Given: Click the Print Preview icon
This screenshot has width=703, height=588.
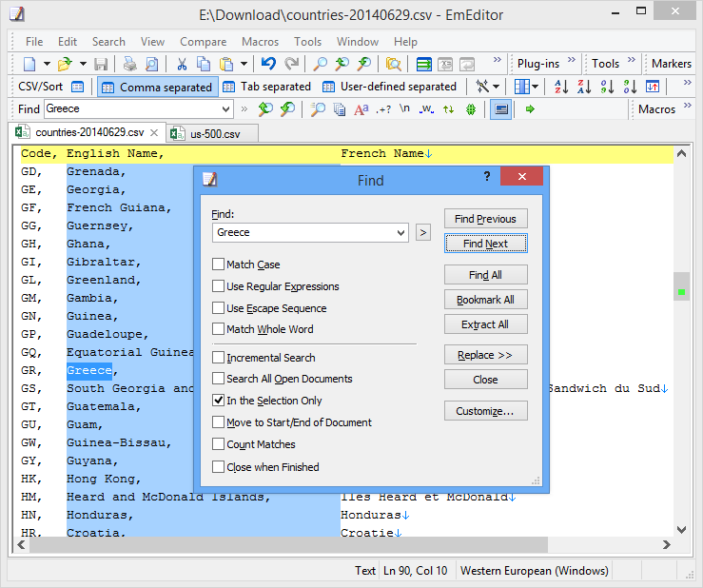Looking at the screenshot, I should 152,64.
